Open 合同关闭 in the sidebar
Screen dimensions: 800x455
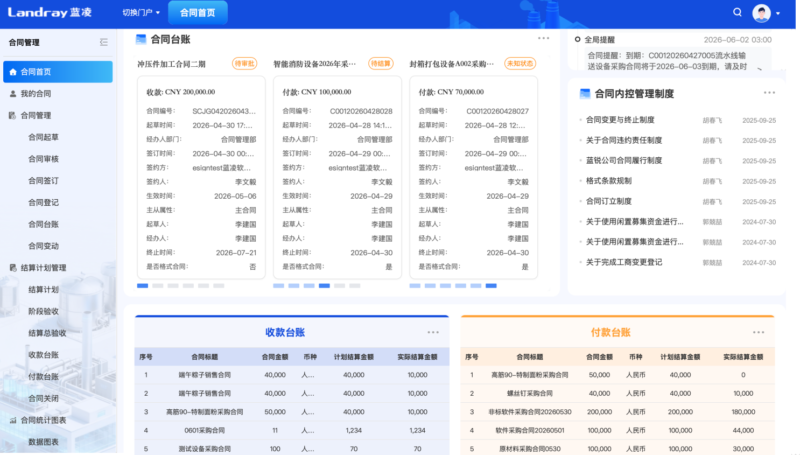point(43,398)
